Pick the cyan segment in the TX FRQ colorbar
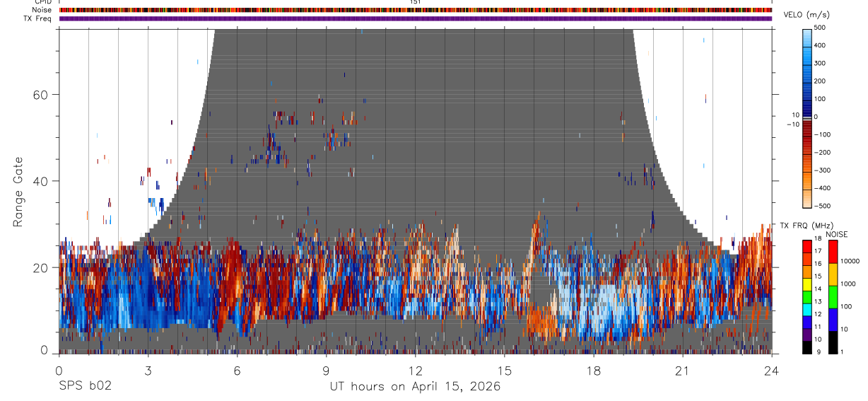Image resolution: width=868 pixels, height=401 pixels. pos(807,309)
